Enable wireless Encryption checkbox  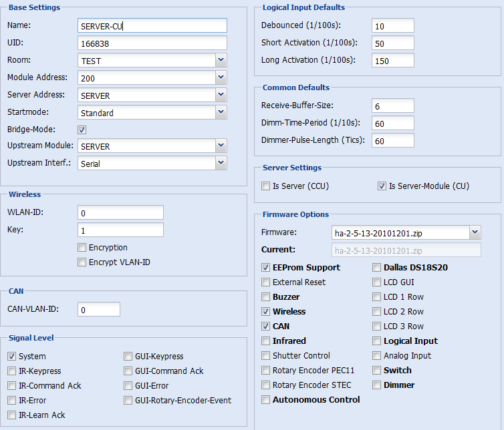point(82,247)
